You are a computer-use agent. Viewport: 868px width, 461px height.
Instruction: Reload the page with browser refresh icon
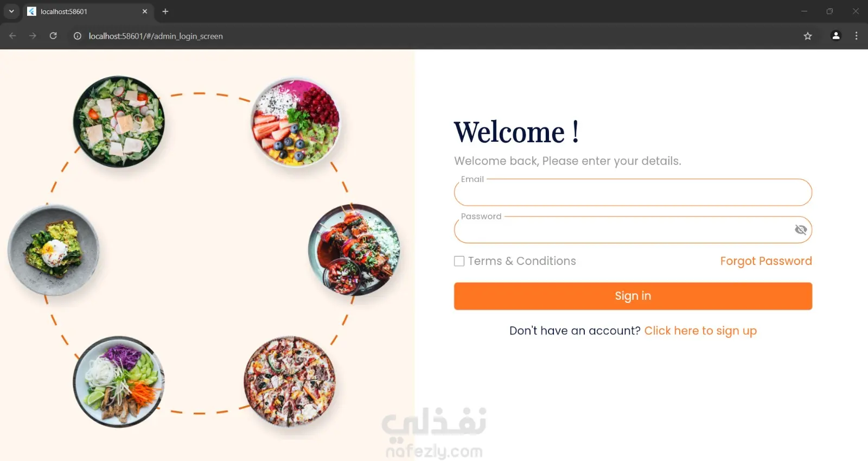coord(53,36)
